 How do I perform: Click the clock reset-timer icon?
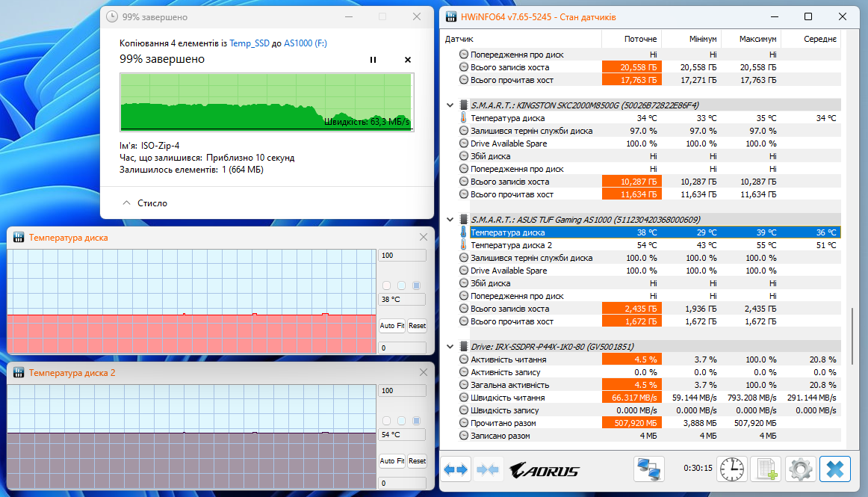732,469
